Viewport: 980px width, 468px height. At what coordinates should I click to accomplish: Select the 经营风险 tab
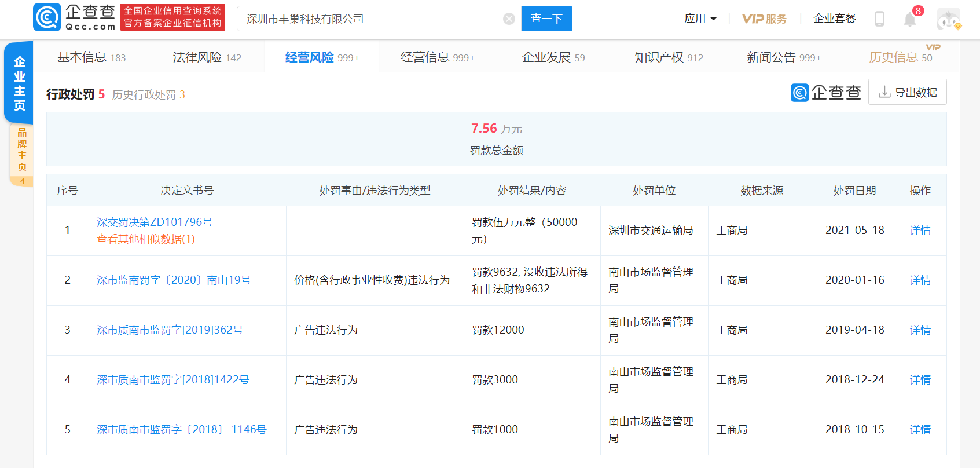[322, 57]
